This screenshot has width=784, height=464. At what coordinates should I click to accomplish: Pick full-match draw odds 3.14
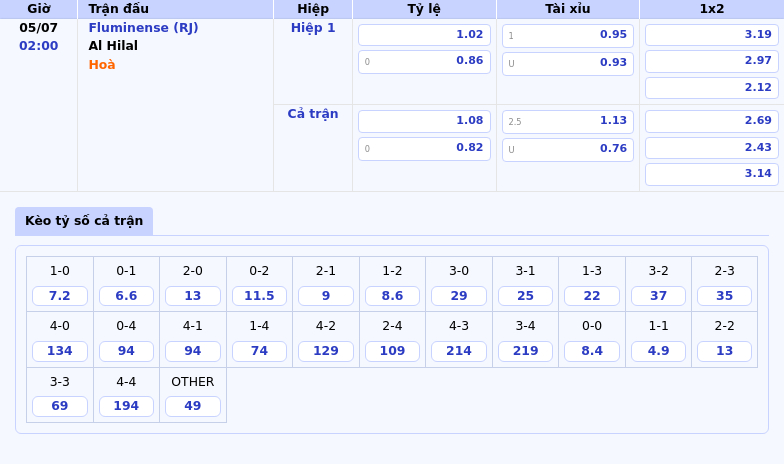click(x=712, y=174)
